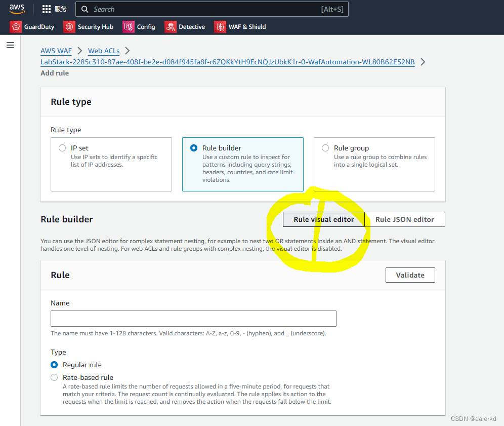Open the hamburger side navigation menu
The image size is (504, 426).
click(10, 45)
